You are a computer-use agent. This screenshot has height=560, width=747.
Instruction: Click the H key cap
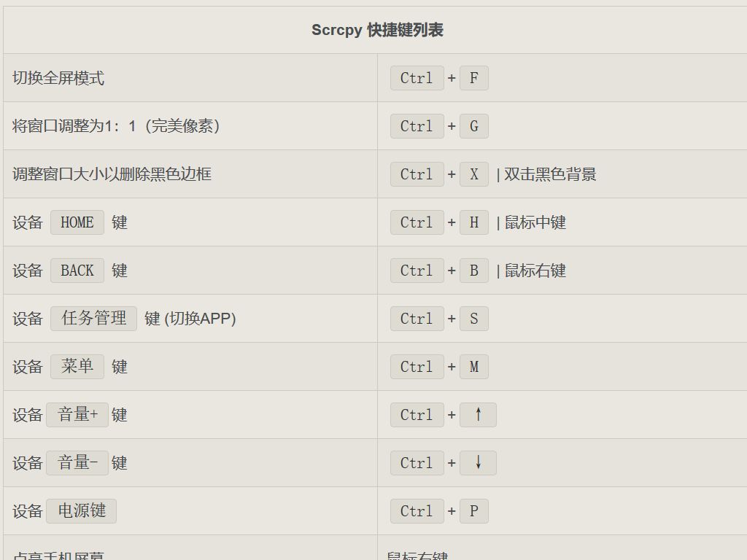click(x=473, y=222)
